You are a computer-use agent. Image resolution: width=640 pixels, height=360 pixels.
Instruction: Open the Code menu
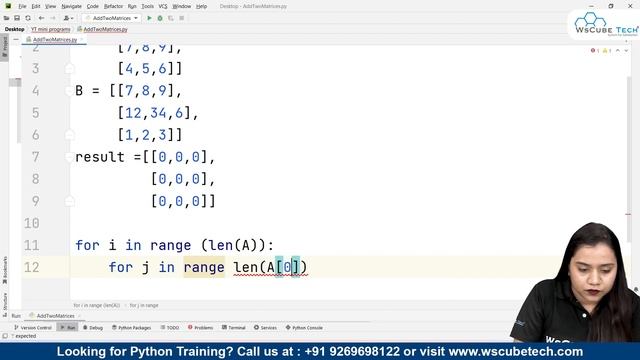[93, 6]
